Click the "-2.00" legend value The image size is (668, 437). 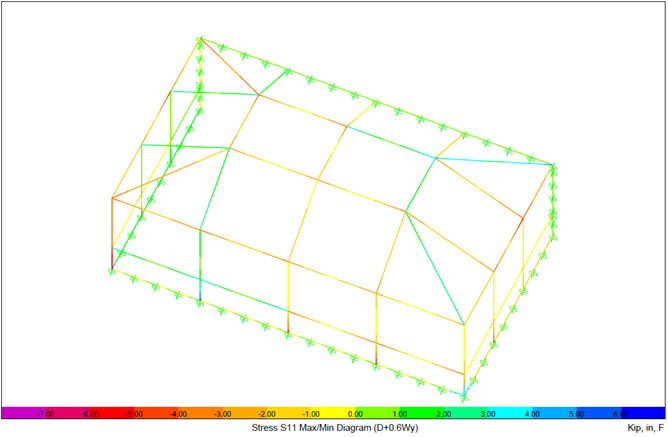[x=267, y=414]
